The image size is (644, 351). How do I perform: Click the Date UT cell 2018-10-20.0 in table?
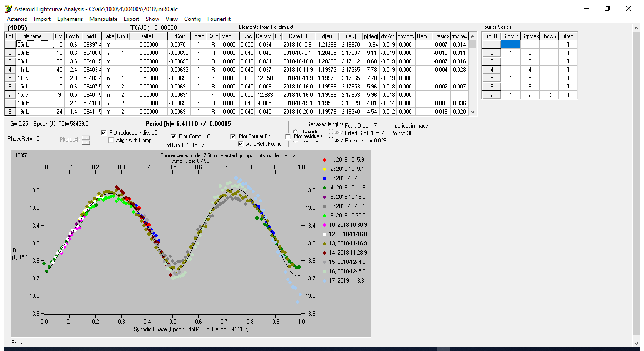point(298,112)
